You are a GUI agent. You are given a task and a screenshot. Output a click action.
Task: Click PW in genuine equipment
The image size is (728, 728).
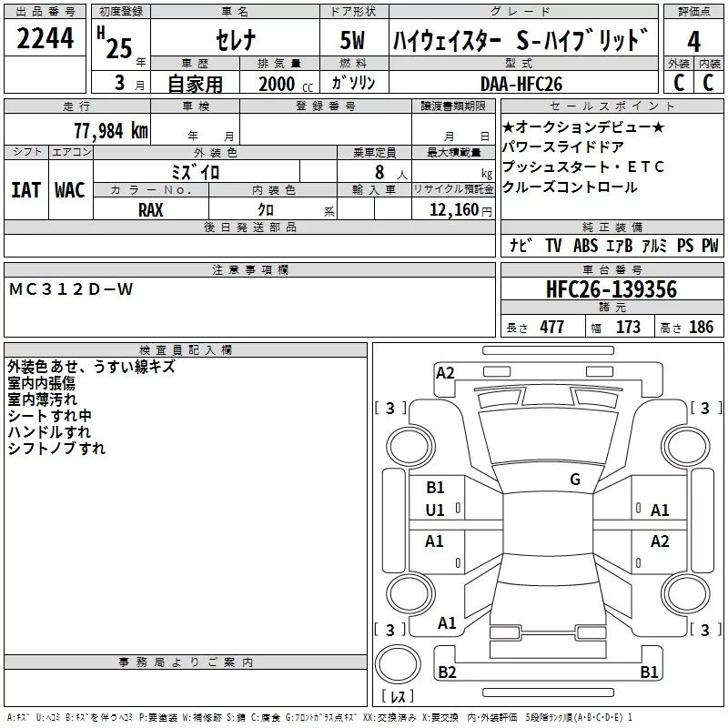710,245
